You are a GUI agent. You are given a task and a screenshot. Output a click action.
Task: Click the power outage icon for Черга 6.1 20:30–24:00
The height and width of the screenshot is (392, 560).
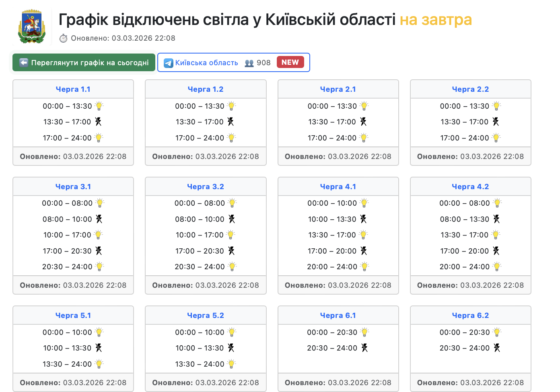(x=364, y=348)
